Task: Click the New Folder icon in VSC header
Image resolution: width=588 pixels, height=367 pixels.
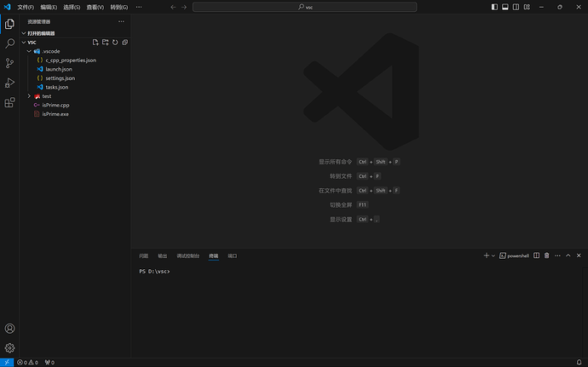Action: [106, 43]
